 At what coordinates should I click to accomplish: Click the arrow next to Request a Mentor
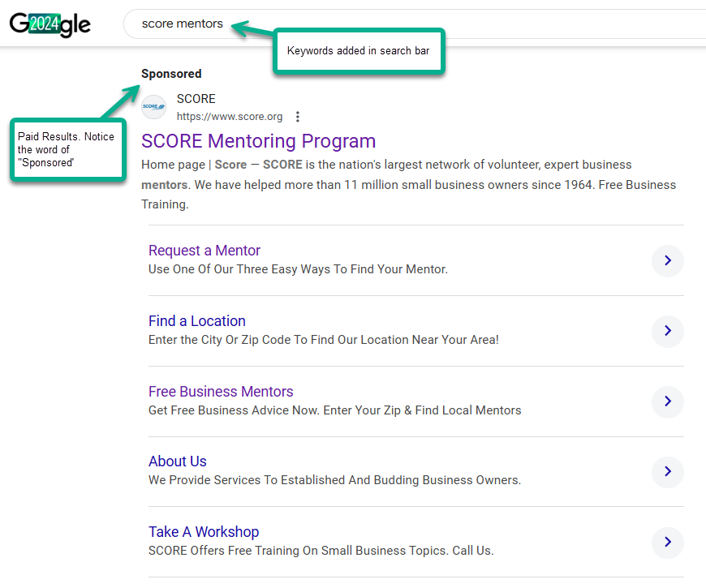[667, 260]
